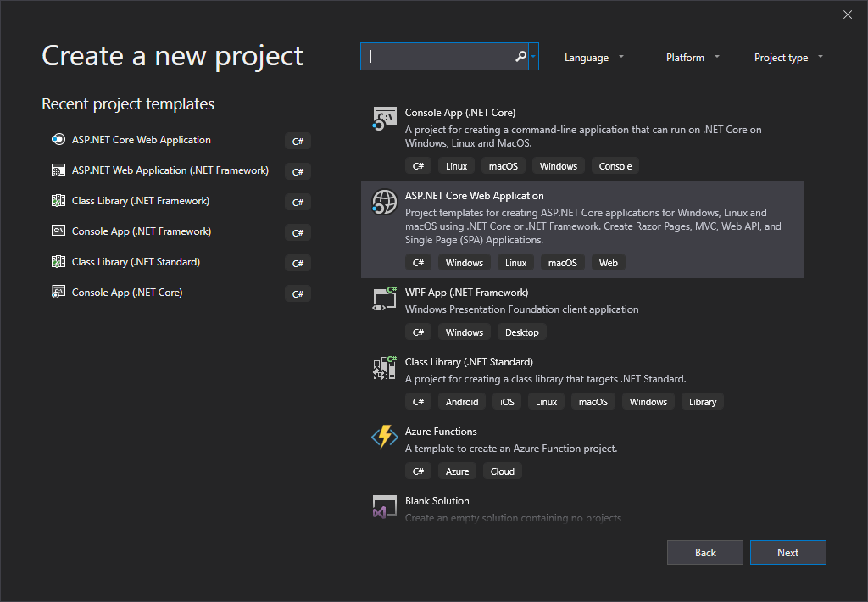Open the Language filter dropdown

(x=593, y=57)
